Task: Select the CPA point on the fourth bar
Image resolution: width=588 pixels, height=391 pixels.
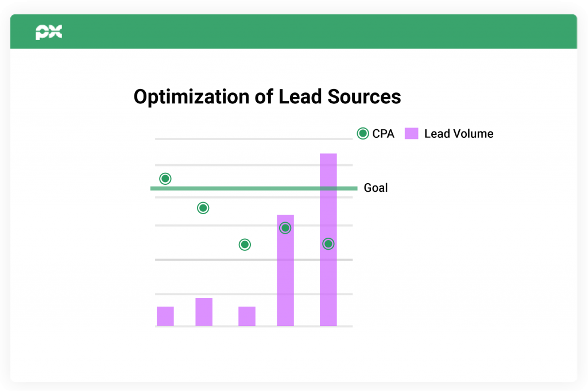Action: (285, 228)
